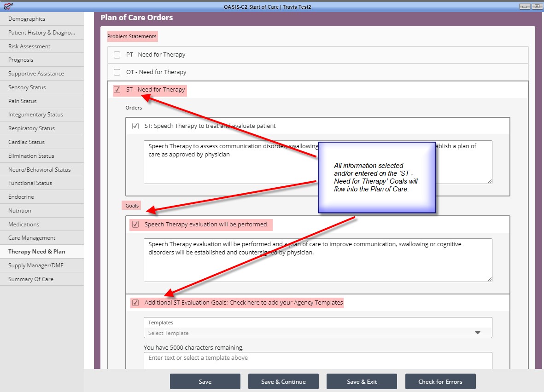The image size is (544, 392).
Task: Open the Select Template dropdown
Action: point(318,333)
